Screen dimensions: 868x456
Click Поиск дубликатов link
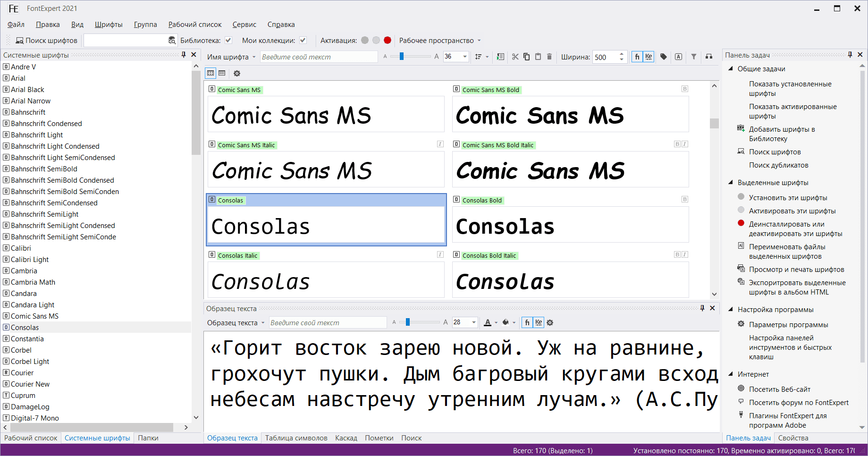[x=779, y=165]
